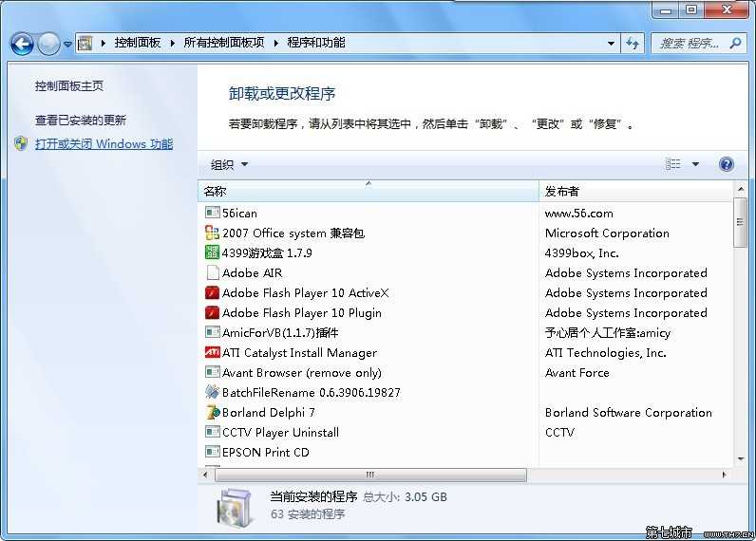Click 控制面板 breadcrumb in address bar
Viewport: 756px width, 541px height.
(x=138, y=43)
